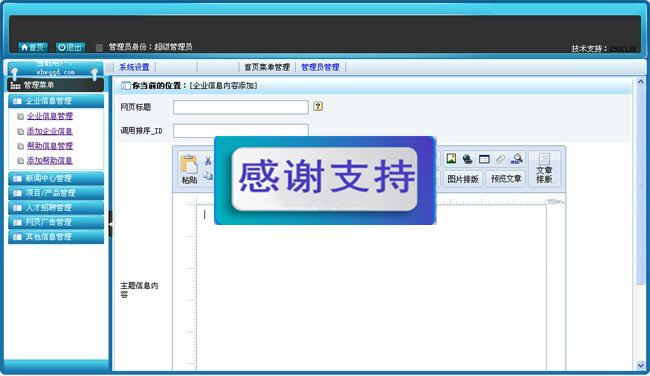Click the 技术支持 text
650x376 pixels.
[589, 49]
